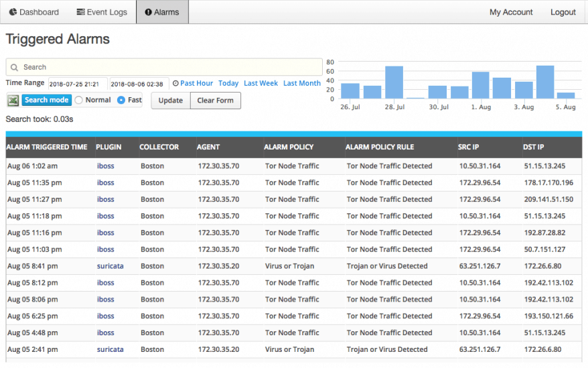Viewport: 588px width, 368px height.
Task: Click Logout
Action: tap(563, 12)
